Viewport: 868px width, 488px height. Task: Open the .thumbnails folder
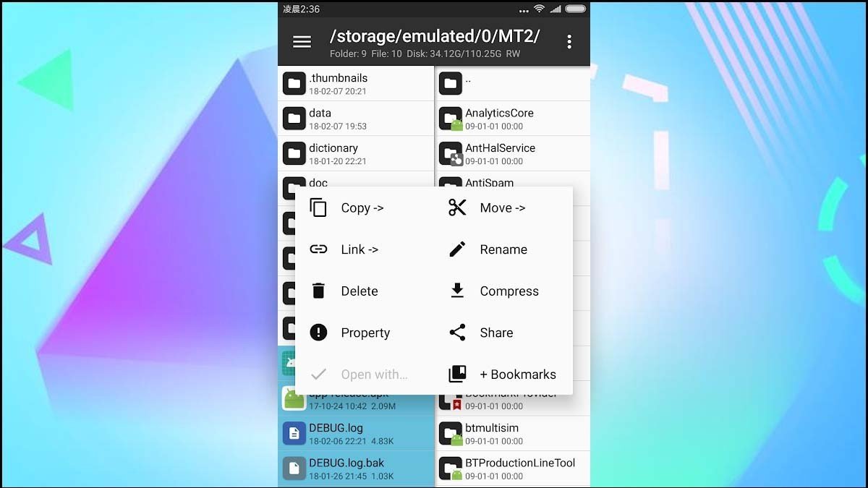[356, 83]
